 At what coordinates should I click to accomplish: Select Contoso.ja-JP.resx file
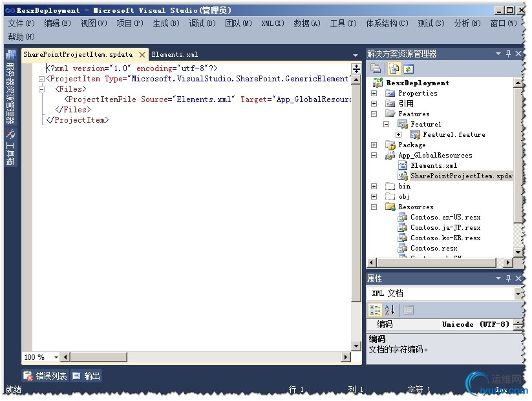point(445,227)
